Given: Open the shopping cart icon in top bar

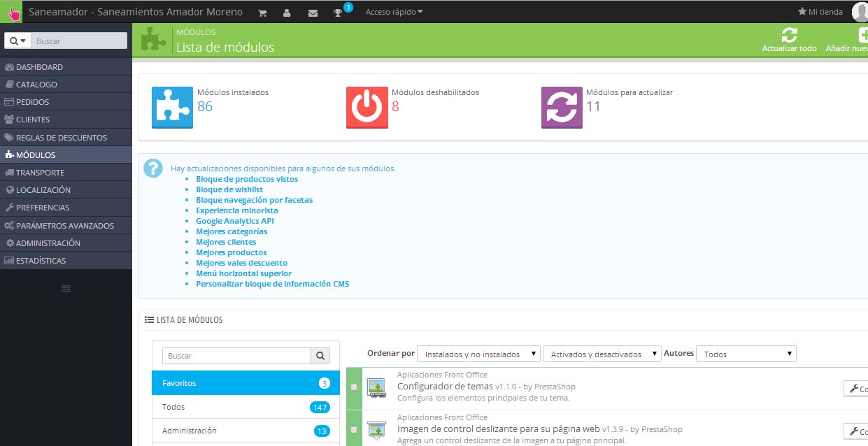Looking at the screenshot, I should coord(262,13).
